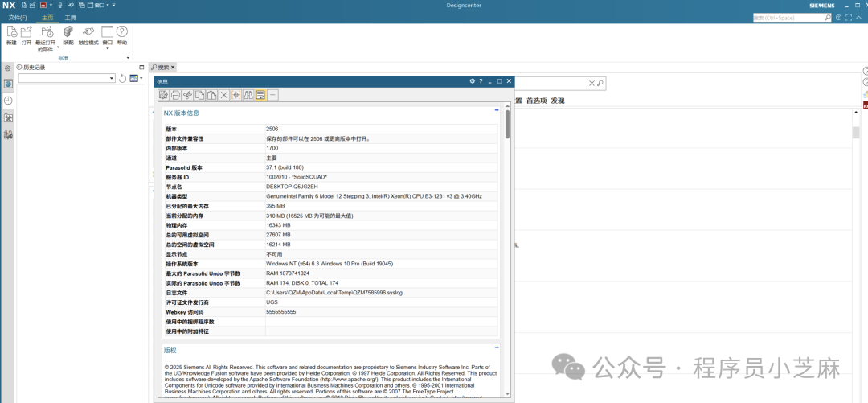The height and width of the screenshot is (403, 868).
Task: Click the edit/save-as icon in 信息 toolbar
Action: pos(163,95)
